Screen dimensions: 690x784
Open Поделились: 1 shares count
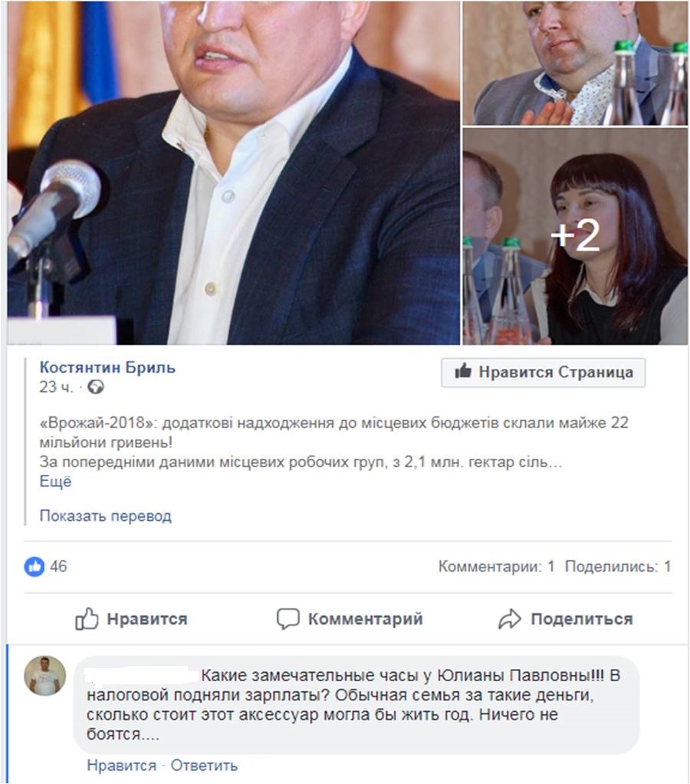618,566
